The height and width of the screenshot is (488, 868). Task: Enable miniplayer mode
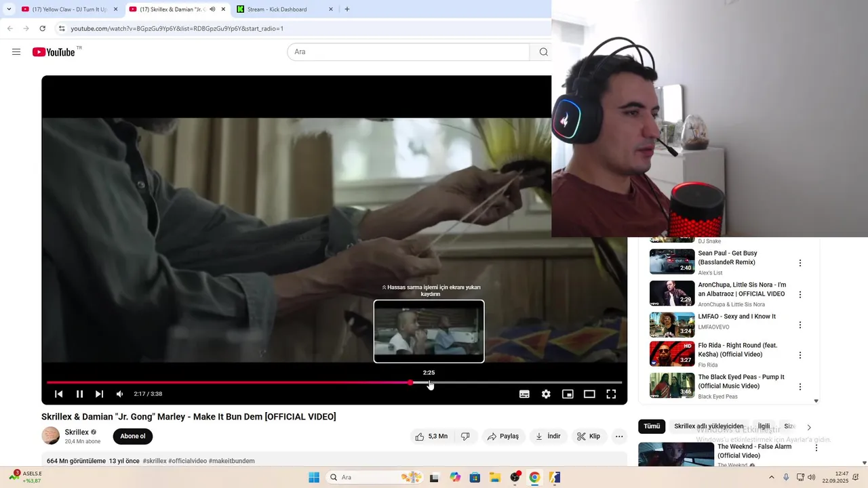pos(568,394)
